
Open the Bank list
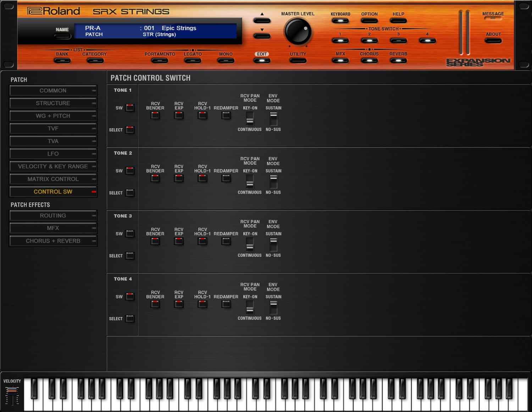tap(62, 60)
